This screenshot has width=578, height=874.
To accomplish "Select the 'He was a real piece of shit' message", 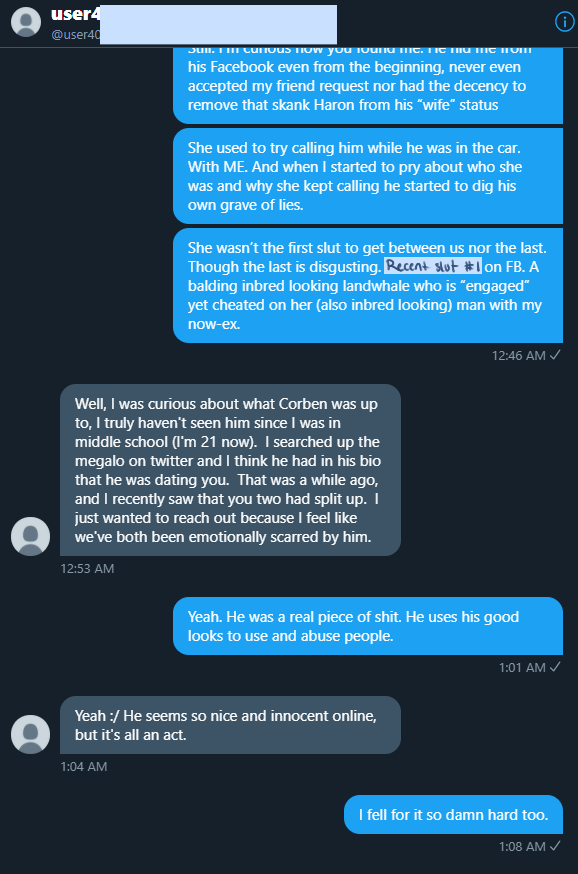I will pyautogui.click(x=368, y=626).
